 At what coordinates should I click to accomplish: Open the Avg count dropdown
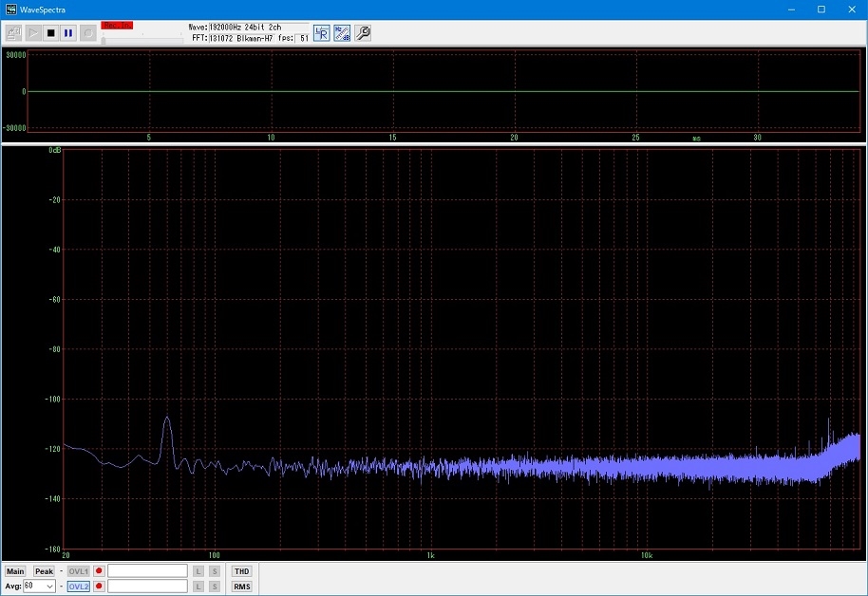(x=49, y=587)
